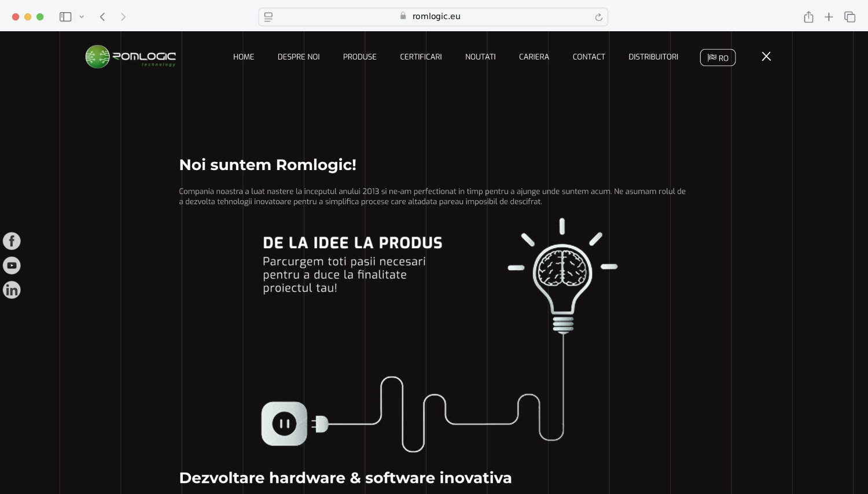Image resolution: width=868 pixels, height=494 pixels.
Task: Close the menu with the X icon
Action: (x=766, y=56)
